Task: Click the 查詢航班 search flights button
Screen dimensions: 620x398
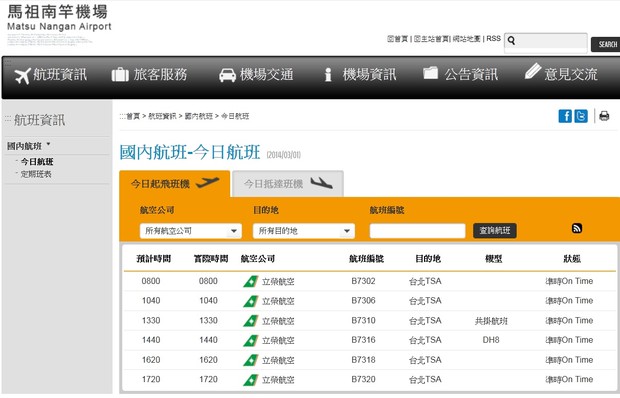Action: click(x=495, y=230)
